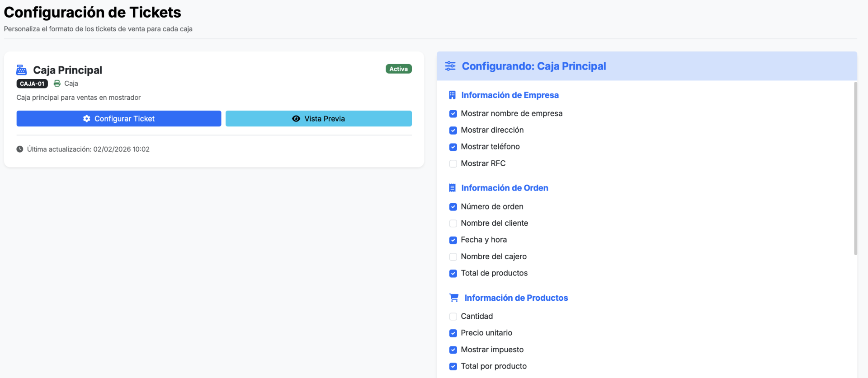Image resolution: width=868 pixels, height=378 pixels.
Task: Click the configuration panel vertical scrollbar
Action: click(855, 168)
